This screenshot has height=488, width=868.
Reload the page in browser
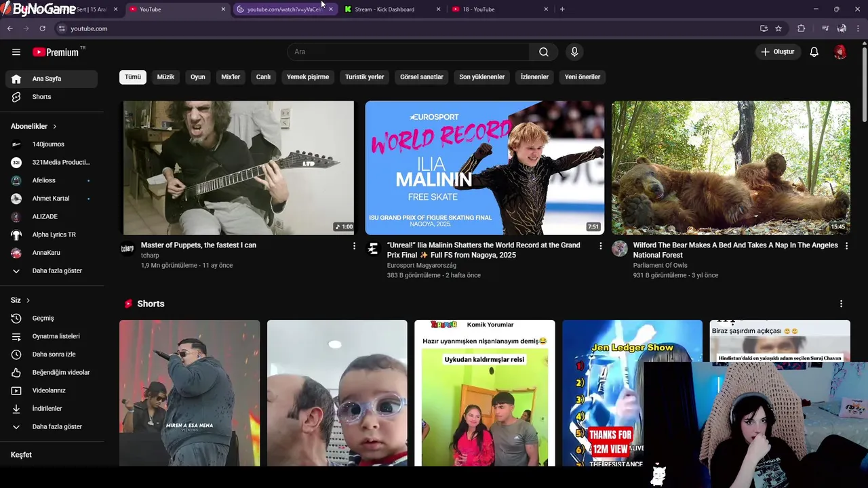coord(42,28)
